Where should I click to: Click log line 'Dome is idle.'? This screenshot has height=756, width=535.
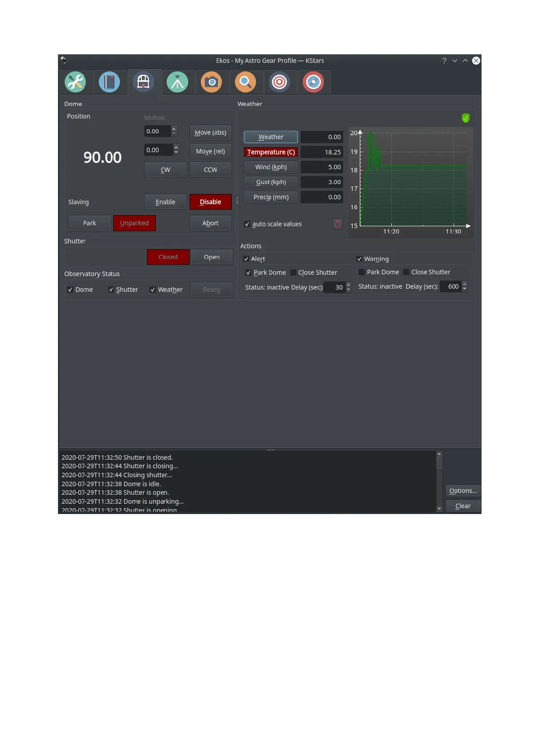[x=111, y=484]
